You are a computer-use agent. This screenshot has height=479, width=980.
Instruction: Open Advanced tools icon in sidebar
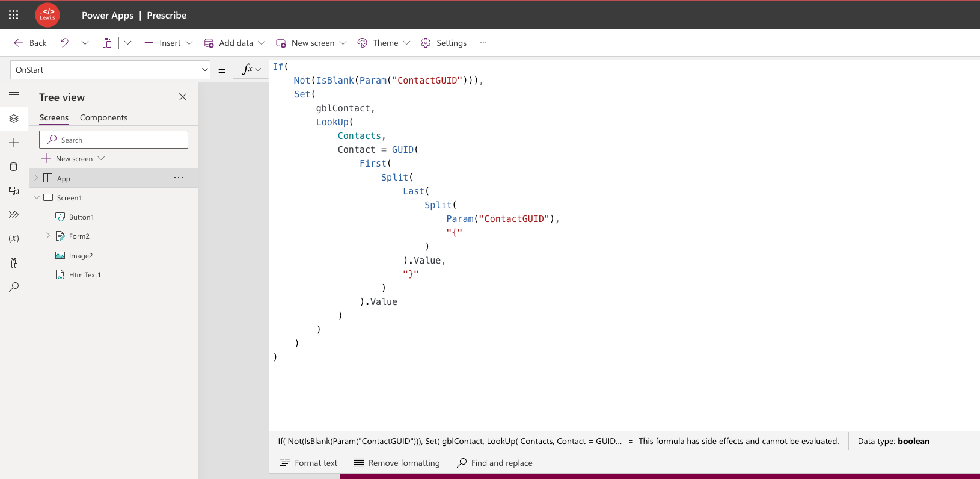(14, 263)
